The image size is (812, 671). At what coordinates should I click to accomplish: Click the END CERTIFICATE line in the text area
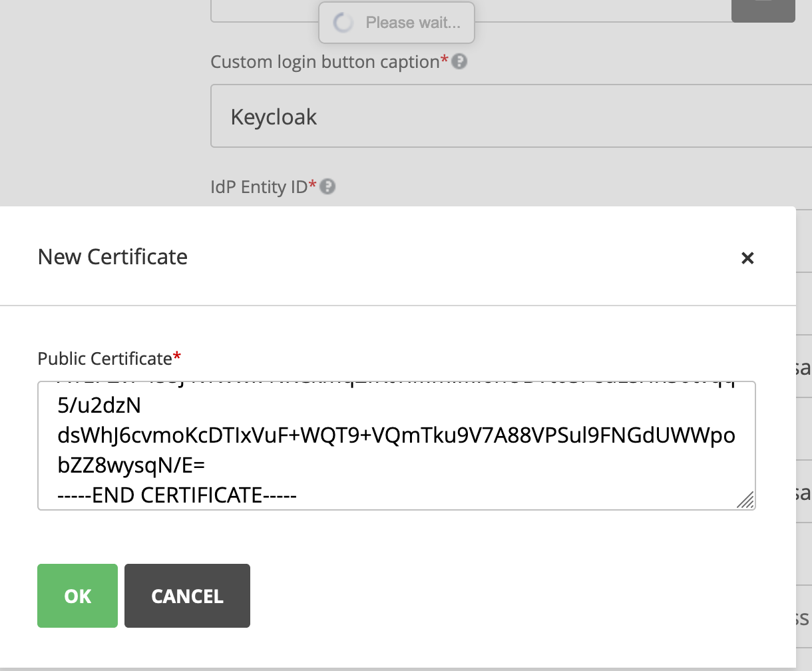(177, 495)
